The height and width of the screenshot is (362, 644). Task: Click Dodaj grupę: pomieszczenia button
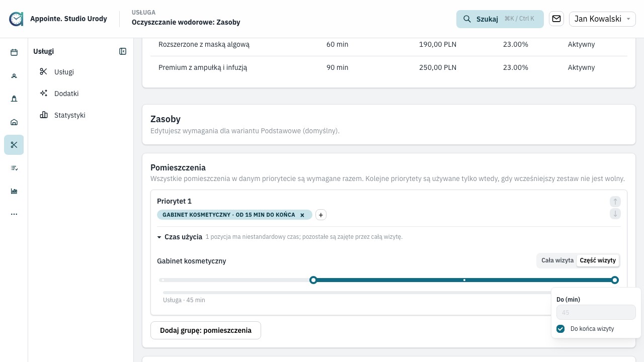point(206,330)
